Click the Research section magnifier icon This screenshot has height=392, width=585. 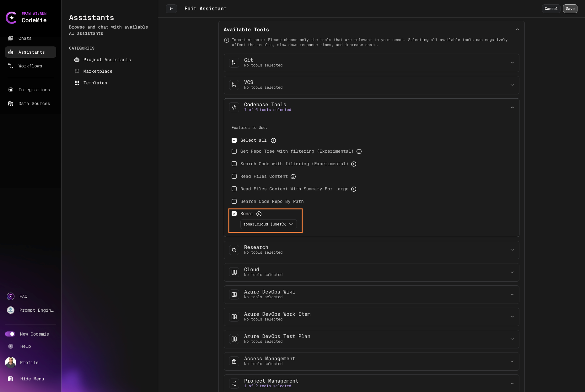[234, 250]
